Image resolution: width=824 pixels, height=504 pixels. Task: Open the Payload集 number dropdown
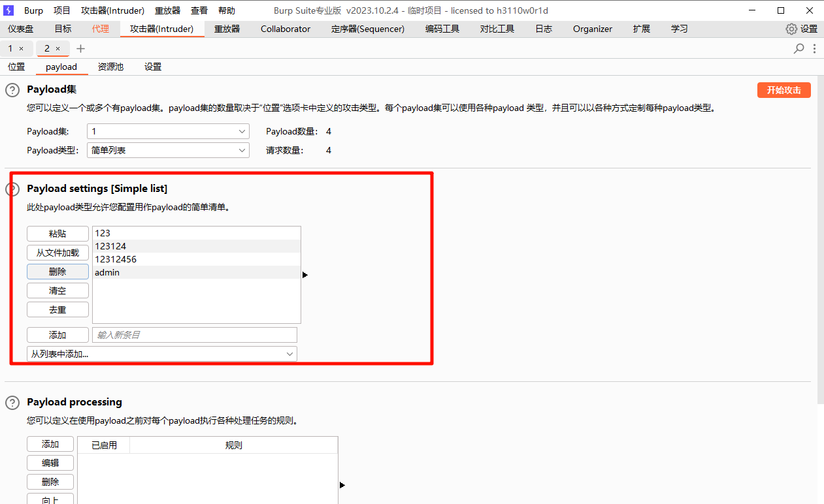pos(168,131)
